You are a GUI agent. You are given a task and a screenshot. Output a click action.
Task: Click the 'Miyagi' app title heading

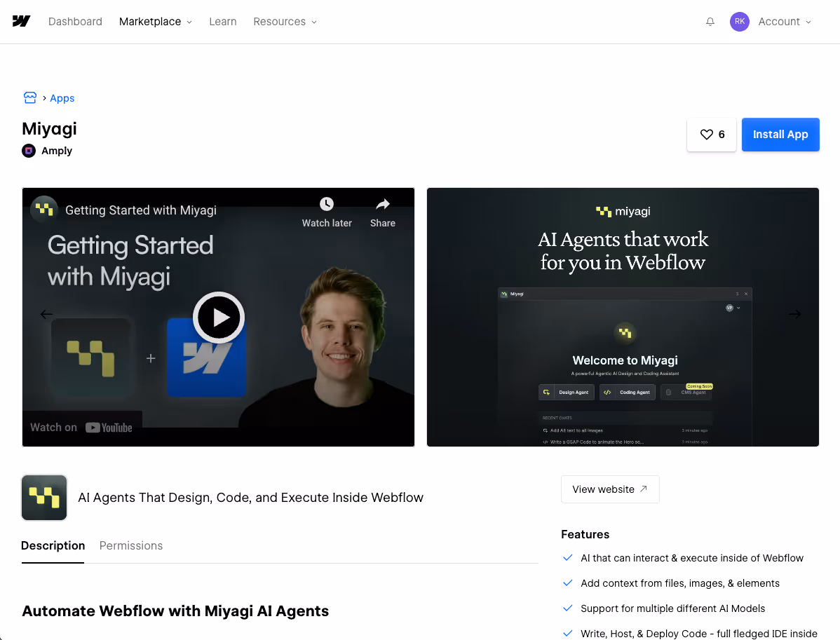[49, 129]
